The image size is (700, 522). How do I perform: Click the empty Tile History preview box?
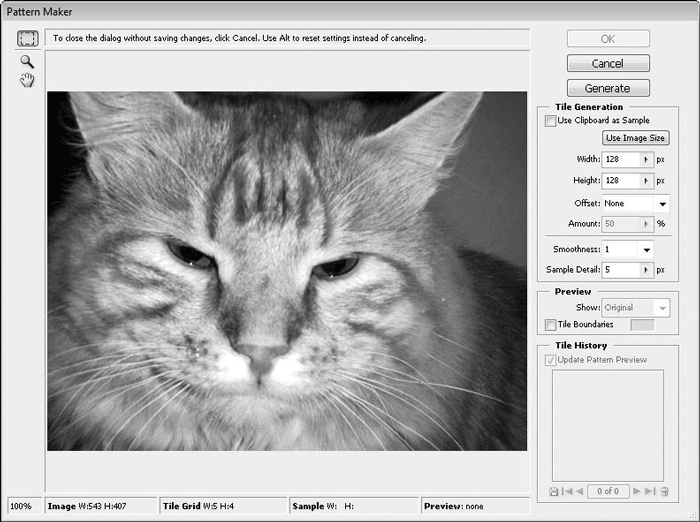click(608, 426)
